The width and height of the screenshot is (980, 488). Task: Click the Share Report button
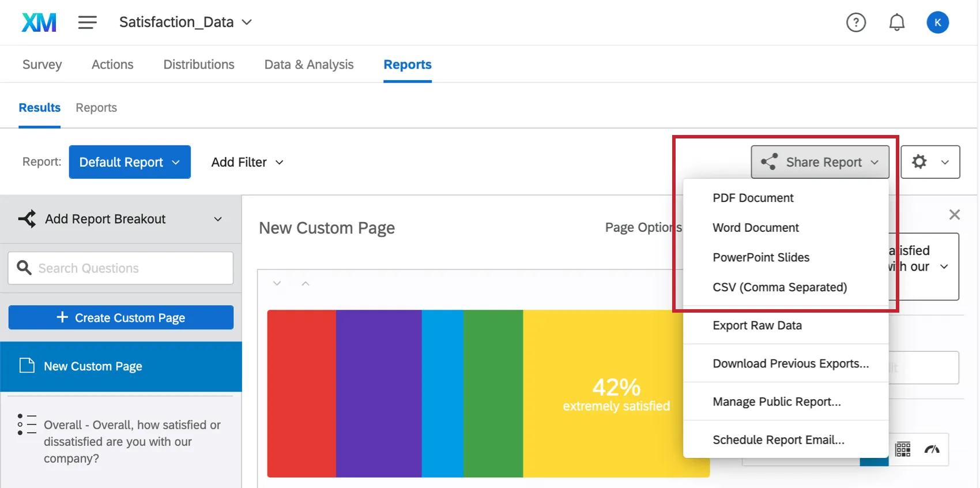[x=820, y=162]
